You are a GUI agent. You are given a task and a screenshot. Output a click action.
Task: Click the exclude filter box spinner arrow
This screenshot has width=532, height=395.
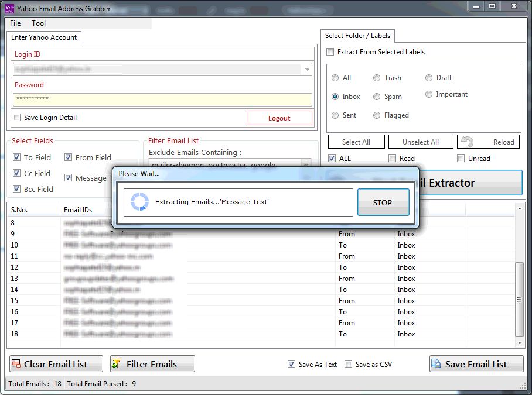[x=306, y=164]
